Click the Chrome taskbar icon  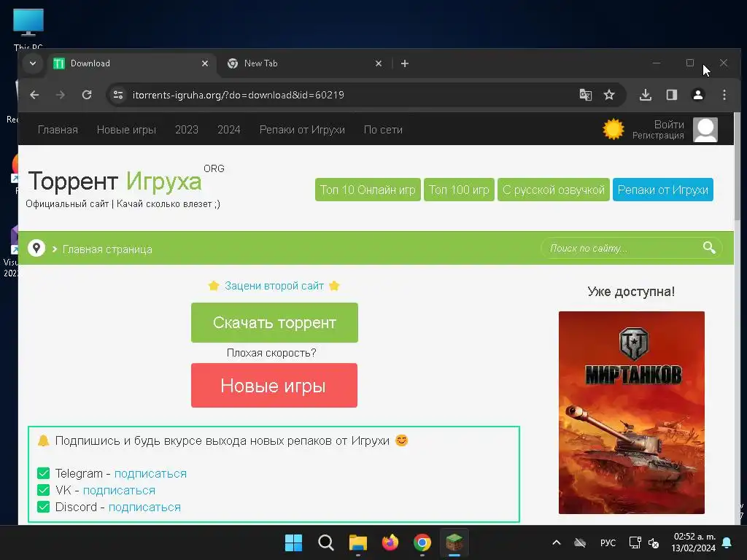tap(422, 542)
